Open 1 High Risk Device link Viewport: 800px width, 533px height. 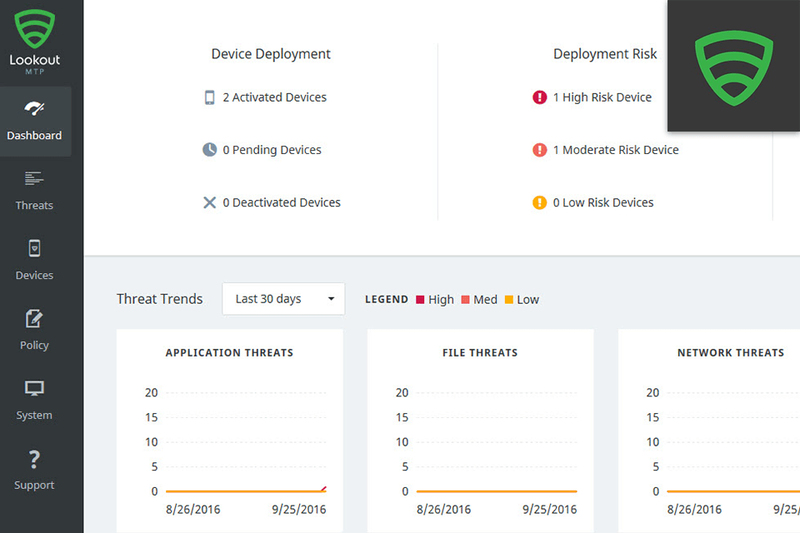pyautogui.click(x=603, y=97)
